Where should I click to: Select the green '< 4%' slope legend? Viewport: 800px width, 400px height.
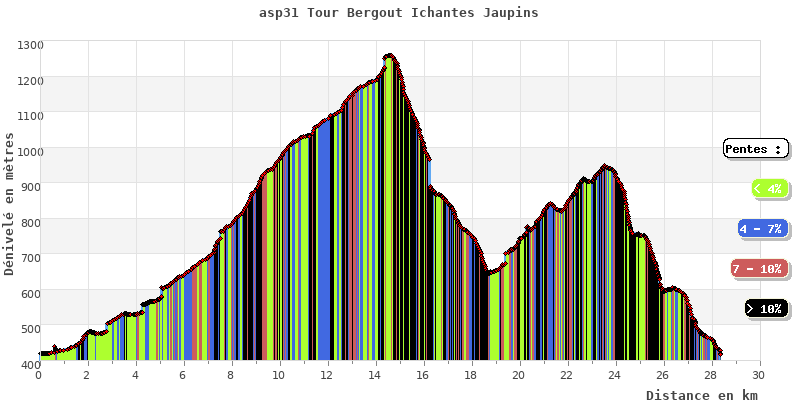point(770,188)
